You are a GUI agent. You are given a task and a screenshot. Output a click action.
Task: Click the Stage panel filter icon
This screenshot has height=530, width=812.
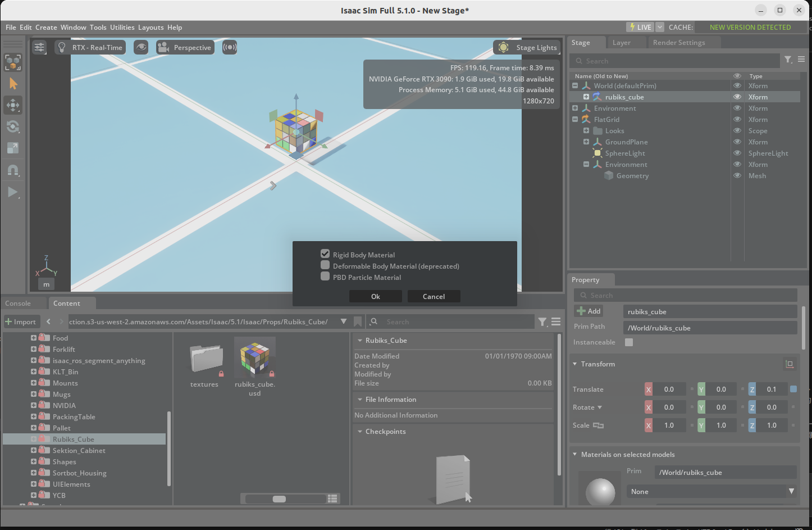[788, 60]
